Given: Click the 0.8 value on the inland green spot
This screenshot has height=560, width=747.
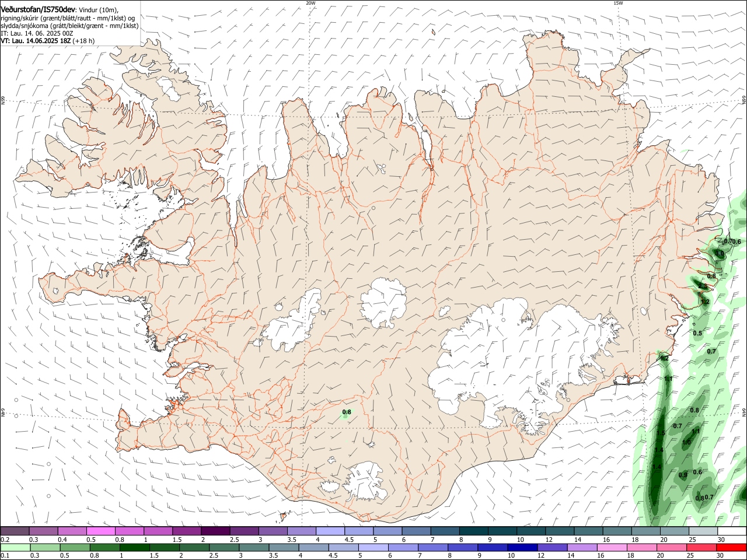Looking at the screenshot, I should [x=347, y=412].
